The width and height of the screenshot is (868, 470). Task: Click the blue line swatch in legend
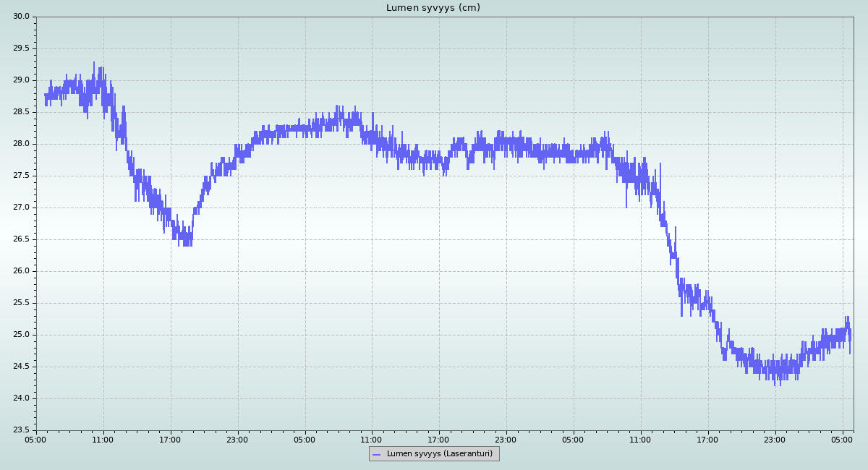point(376,454)
